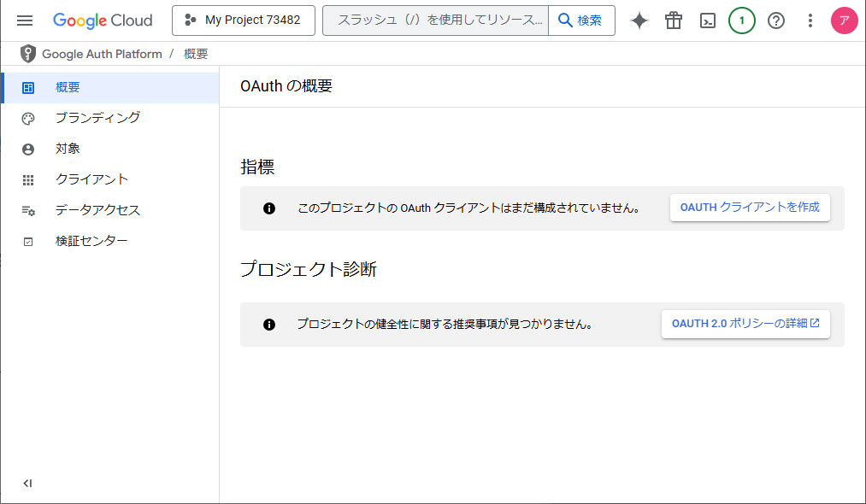Open the Gemini sparkle assistant icon
The image size is (866, 504).
[639, 21]
